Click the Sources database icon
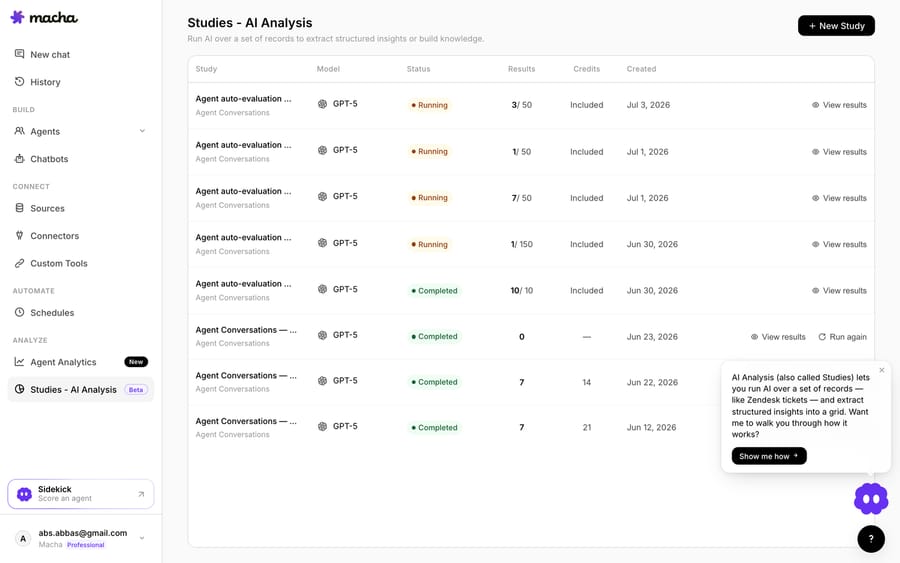900x563 pixels. (20, 208)
